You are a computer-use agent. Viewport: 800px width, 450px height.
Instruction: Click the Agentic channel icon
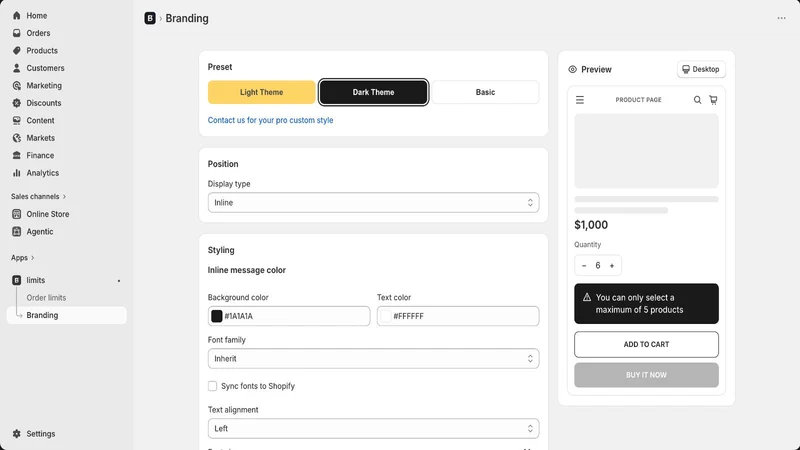[x=16, y=232]
